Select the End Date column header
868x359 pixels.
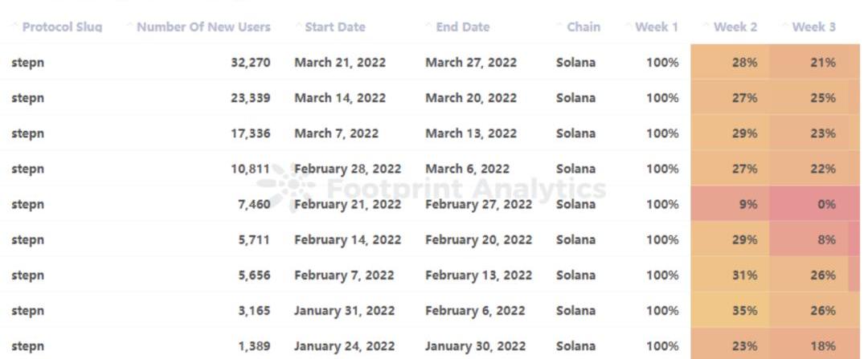coord(463,27)
